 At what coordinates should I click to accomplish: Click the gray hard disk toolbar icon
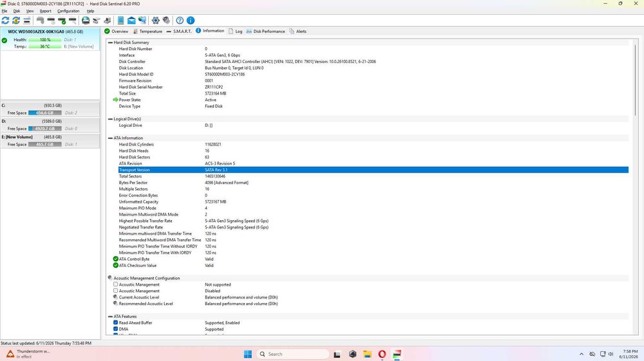click(x=40, y=20)
